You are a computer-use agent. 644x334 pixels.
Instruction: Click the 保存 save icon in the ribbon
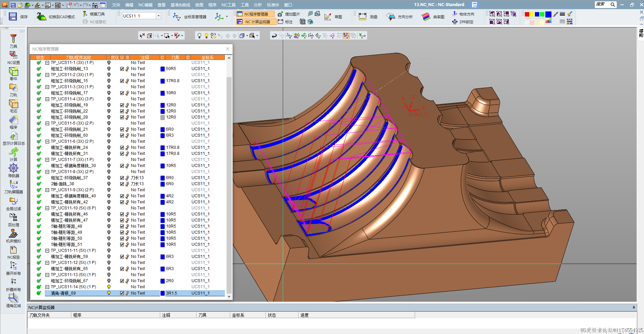[13, 16]
